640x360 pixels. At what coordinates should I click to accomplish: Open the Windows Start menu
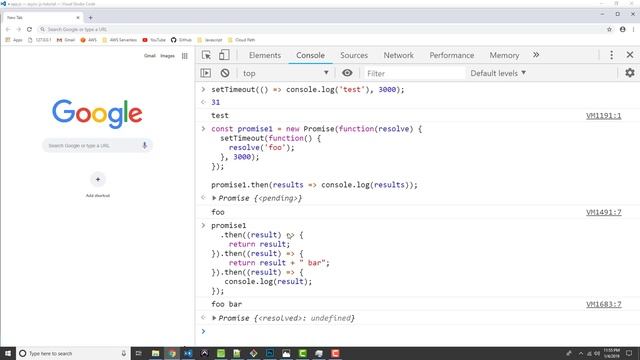pyautogui.click(x=8, y=353)
